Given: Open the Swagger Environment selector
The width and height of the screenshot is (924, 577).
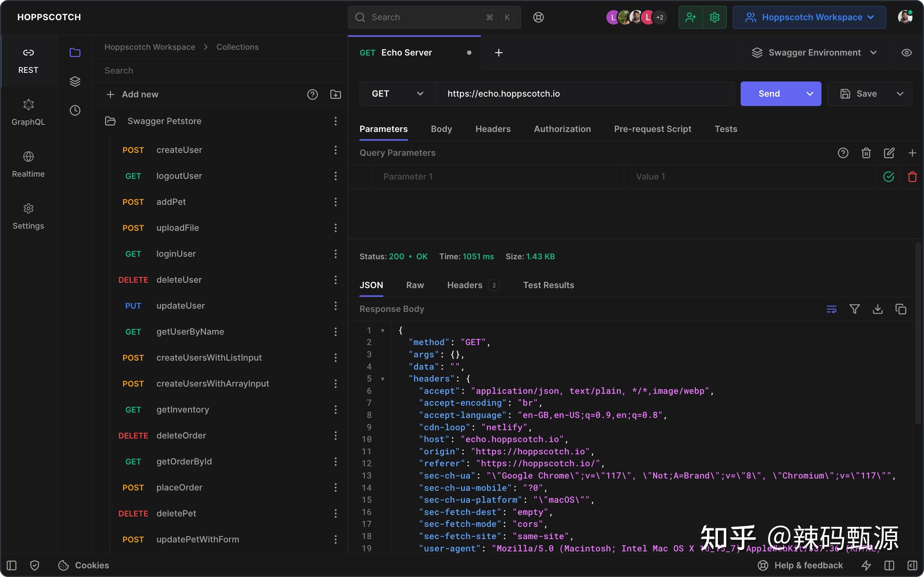Looking at the screenshot, I should pos(814,52).
